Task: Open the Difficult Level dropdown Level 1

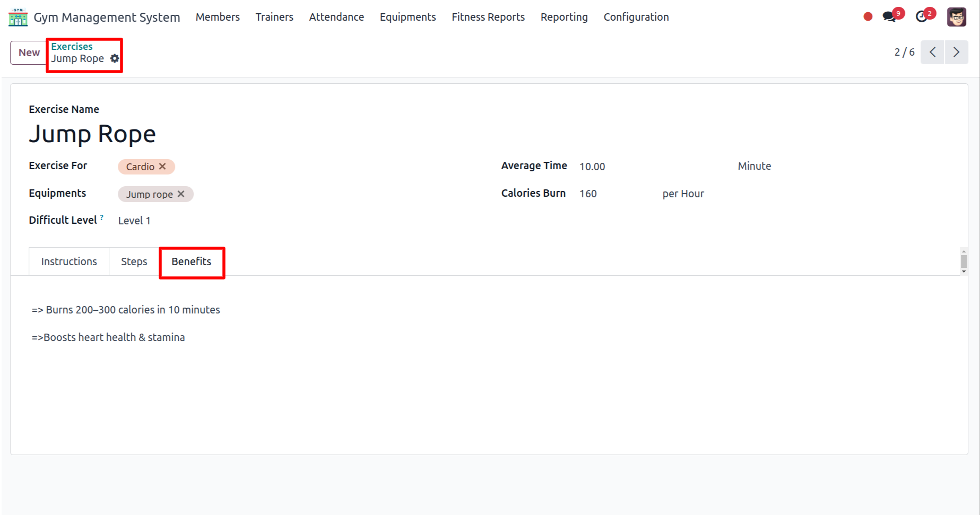Action: click(x=134, y=221)
